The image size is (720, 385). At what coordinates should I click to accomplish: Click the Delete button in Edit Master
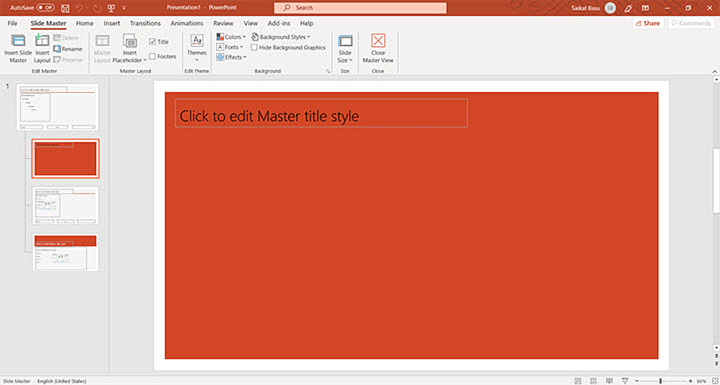coord(67,38)
